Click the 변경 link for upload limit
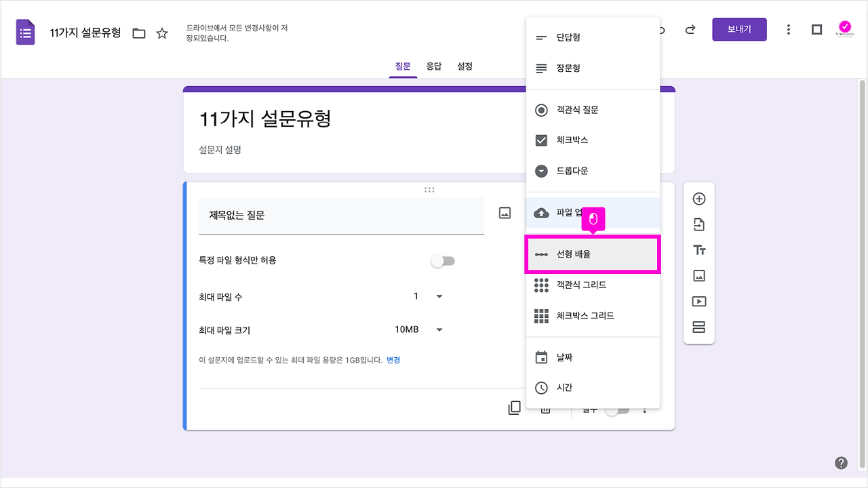868x488 pixels. [393, 360]
